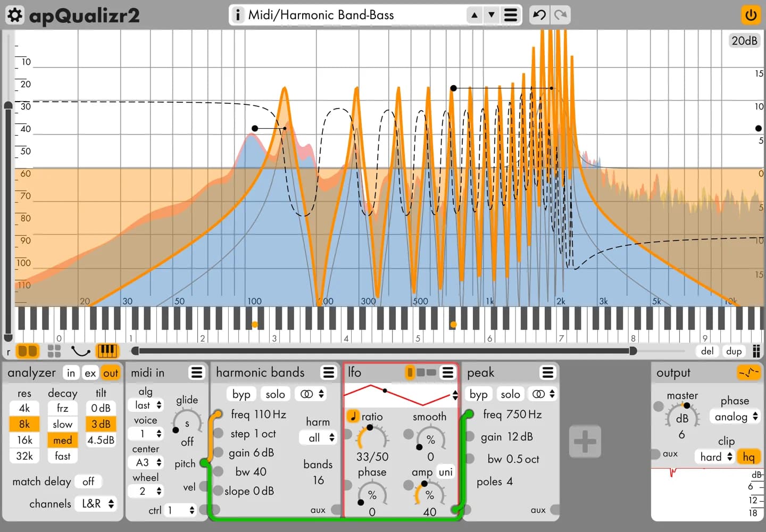Open the harmonic bands module menu
This screenshot has width=766, height=532.
click(x=329, y=372)
